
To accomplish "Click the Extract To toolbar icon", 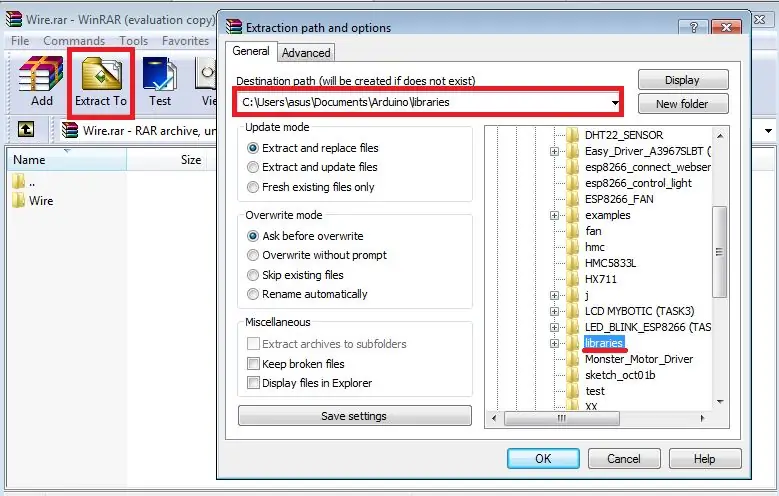I will coord(101,82).
